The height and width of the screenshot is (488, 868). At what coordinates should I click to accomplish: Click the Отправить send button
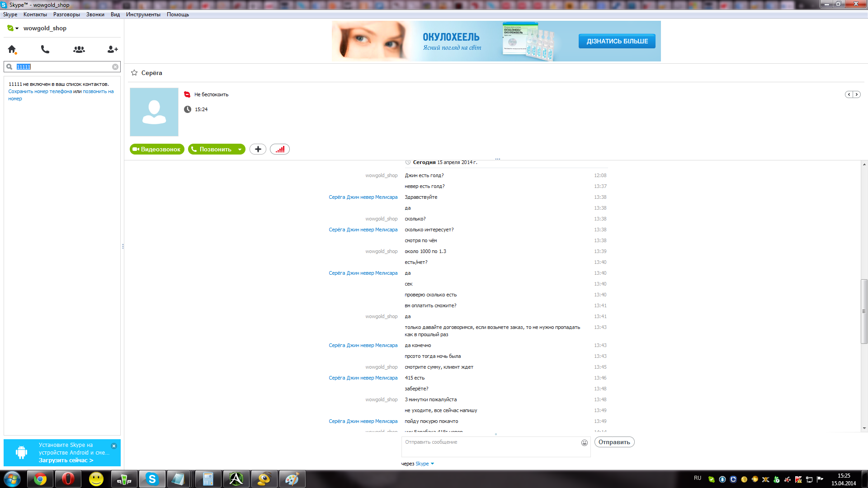click(x=614, y=442)
